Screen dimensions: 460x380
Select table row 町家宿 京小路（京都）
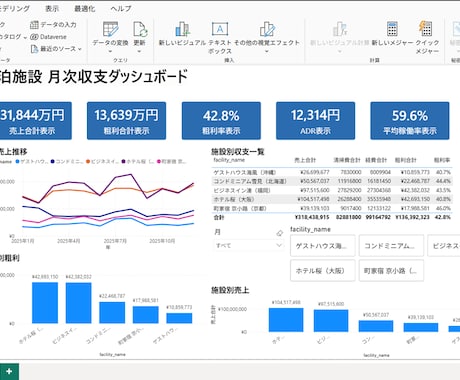[x=332, y=208]
